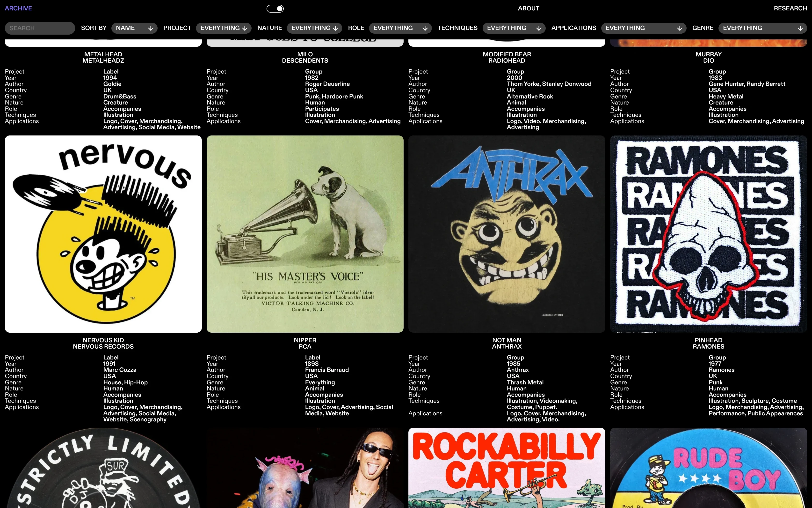This screenshot has width=812, height=508.
Task: Click the MURRAY DIO title
Action: tap(709, 58)
